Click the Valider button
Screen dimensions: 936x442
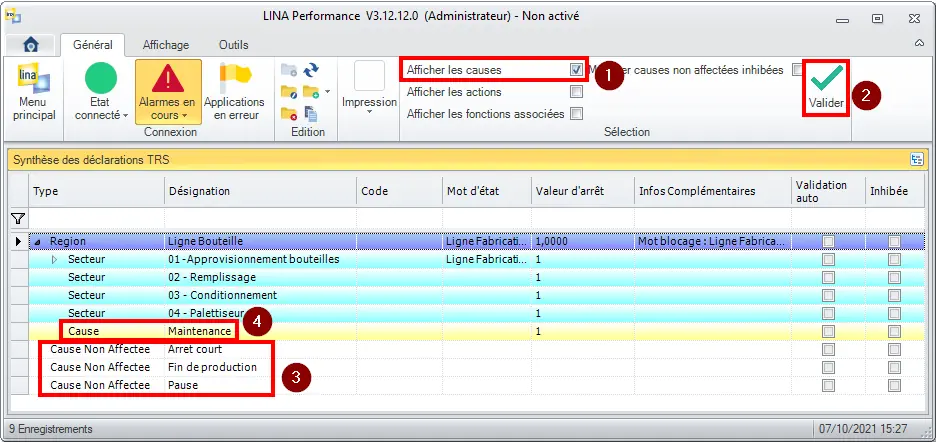[x=826, y=87]
